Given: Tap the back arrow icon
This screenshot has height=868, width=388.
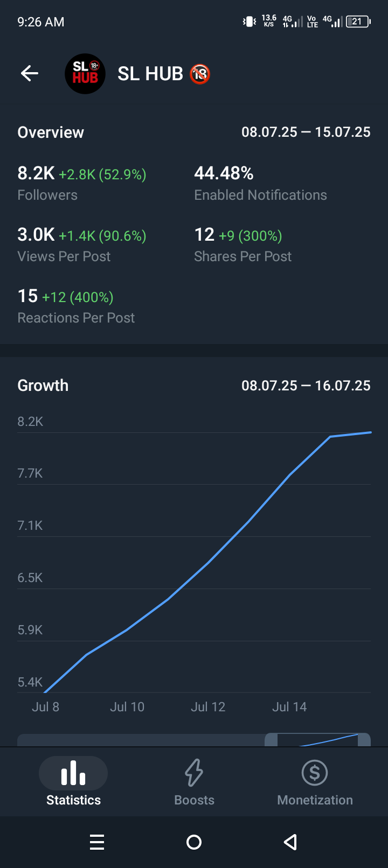Looking at the screenshot, I should click(30, 73).
